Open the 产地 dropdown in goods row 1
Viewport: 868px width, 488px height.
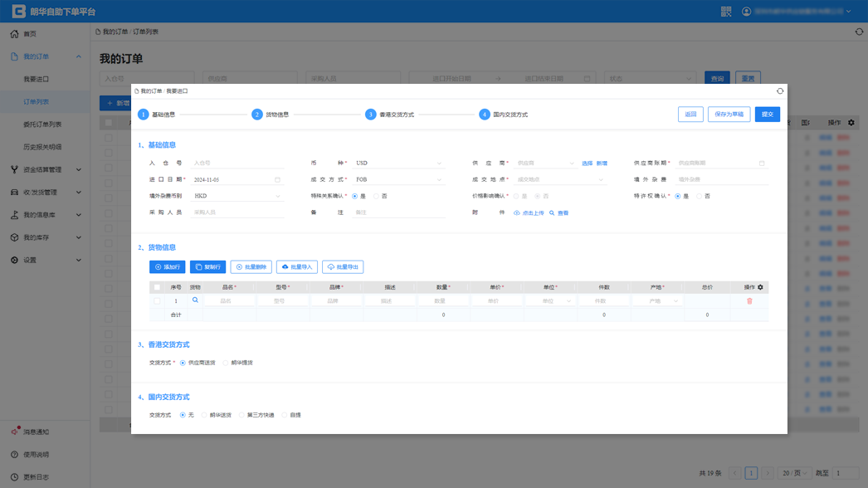[x=656, y=300]
